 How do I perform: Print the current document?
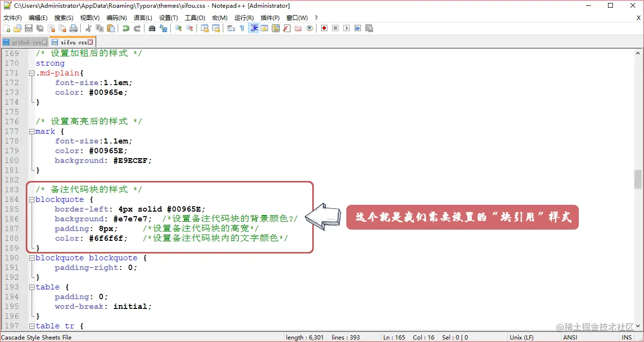(x=73, y=28)
